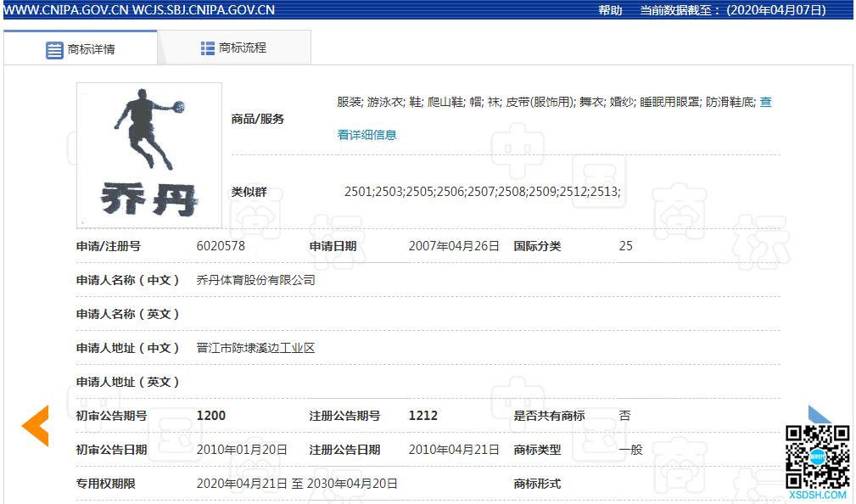Click the 商品/服务 label
Viewport: 856px width, 504px height.
(258, 119)
